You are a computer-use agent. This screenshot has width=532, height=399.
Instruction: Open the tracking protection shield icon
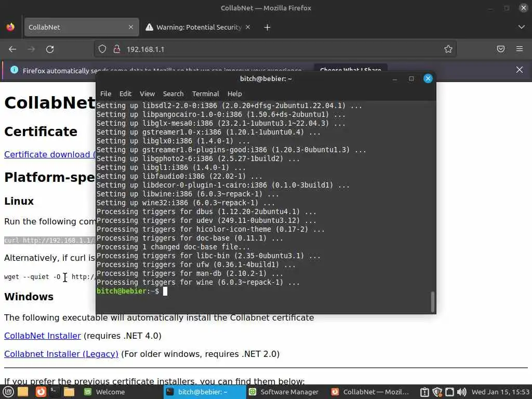pos(102,49)
